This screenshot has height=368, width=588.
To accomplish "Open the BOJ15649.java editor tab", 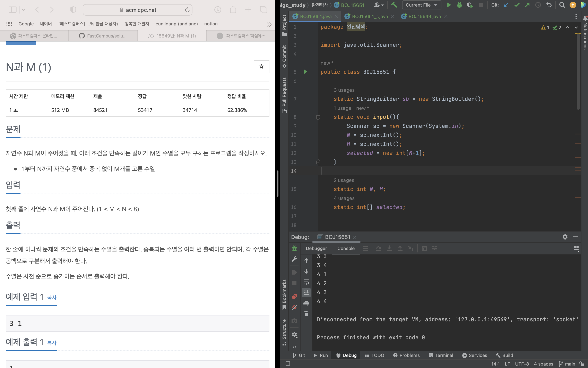I will click(424, 16).
